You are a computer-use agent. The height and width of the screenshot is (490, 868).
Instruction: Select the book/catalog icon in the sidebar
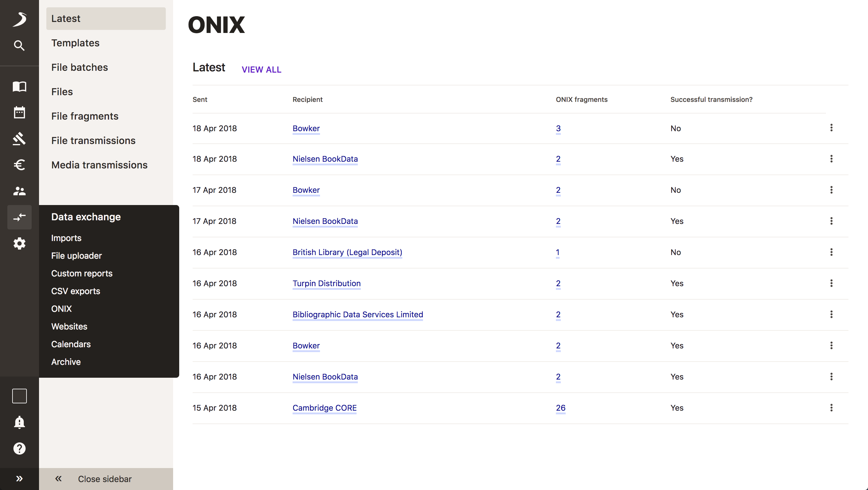19,87
